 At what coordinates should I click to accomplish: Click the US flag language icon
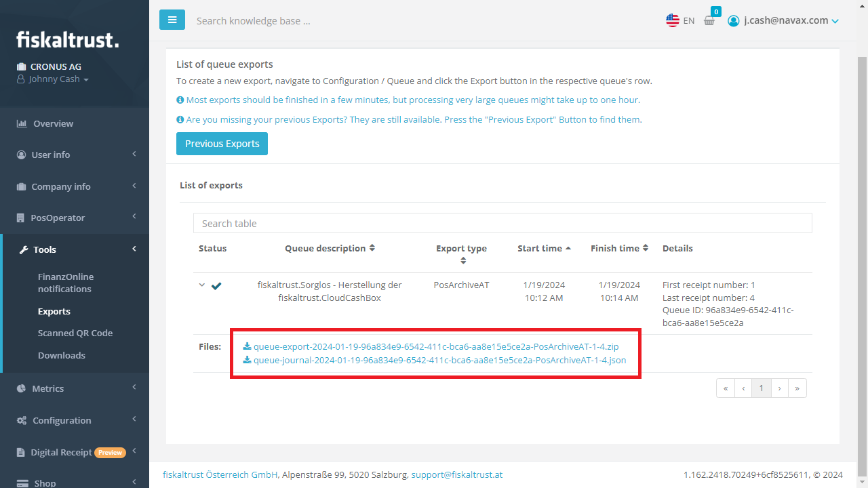point(673,20)
